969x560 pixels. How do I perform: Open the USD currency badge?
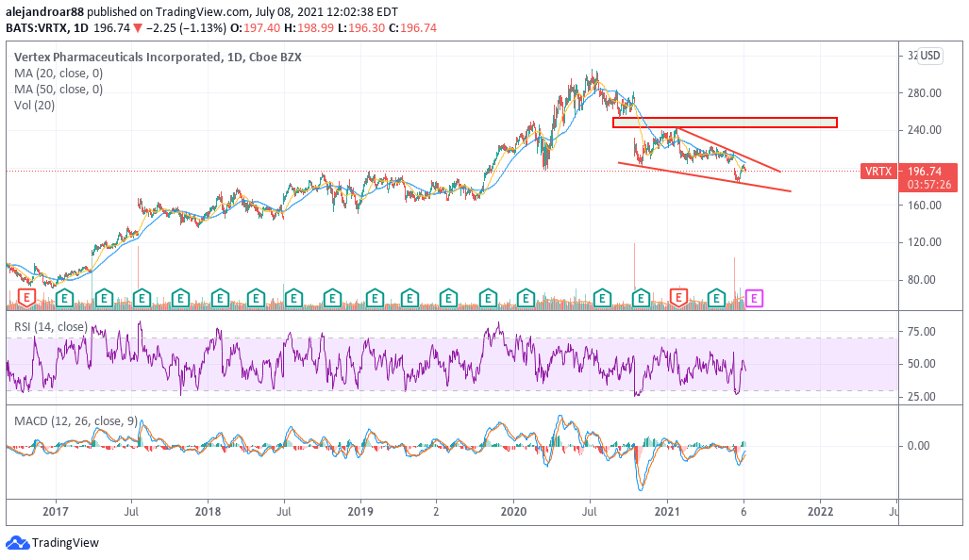pyautogui.click(x=930, y=56)
